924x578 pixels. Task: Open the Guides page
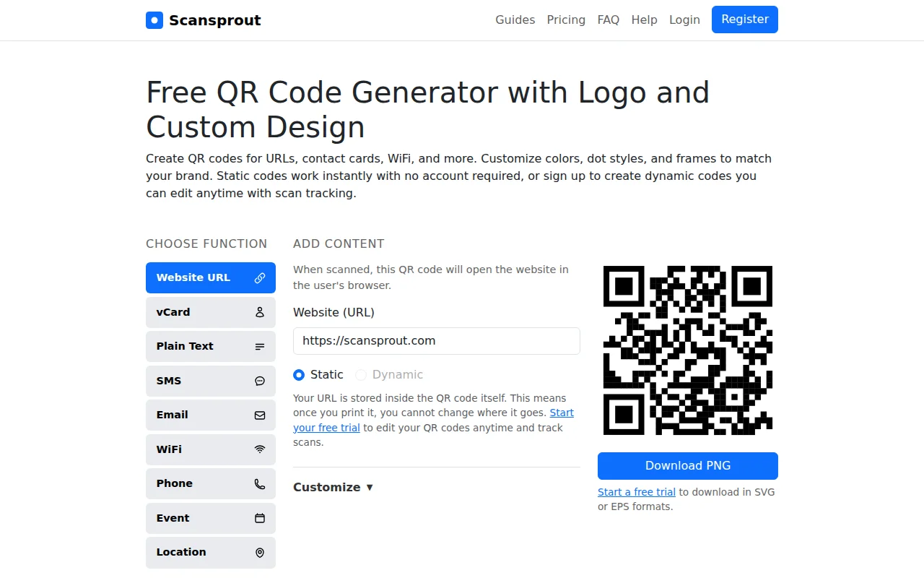[x=515, y=20]
